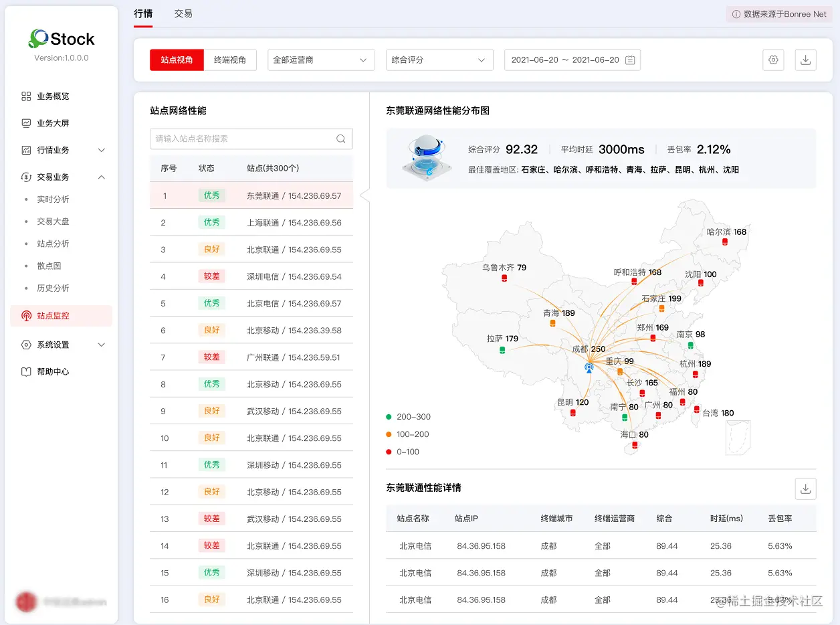840x625 pixels.
Task: Click the gear settings icon in filter bar
Action: click(773, 60)
